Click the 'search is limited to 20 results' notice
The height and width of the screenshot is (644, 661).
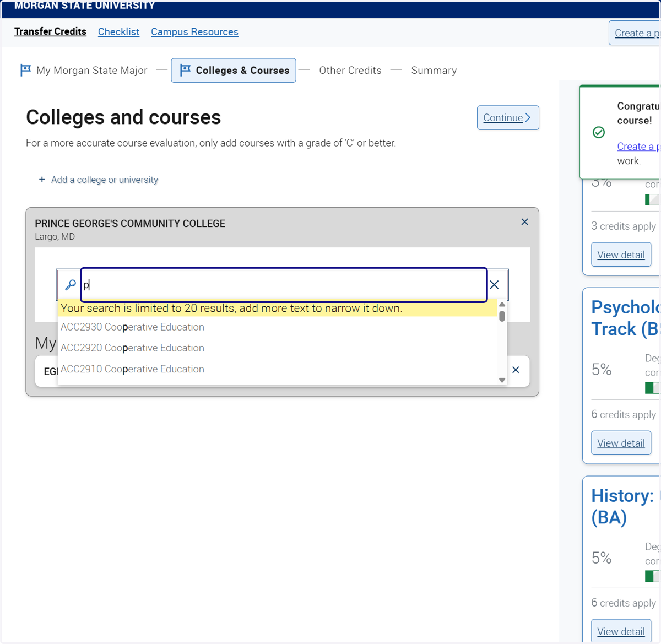[x=278, y=309]
